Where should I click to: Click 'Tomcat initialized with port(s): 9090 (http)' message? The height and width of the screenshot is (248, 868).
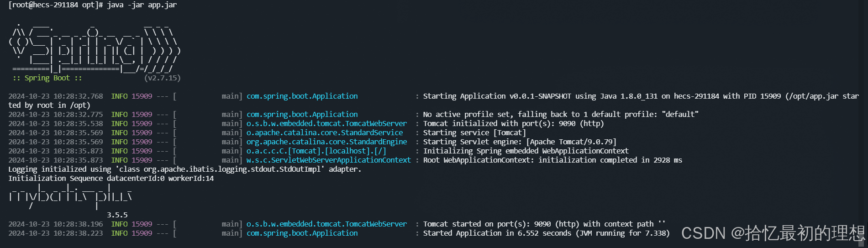pos(513,124)
